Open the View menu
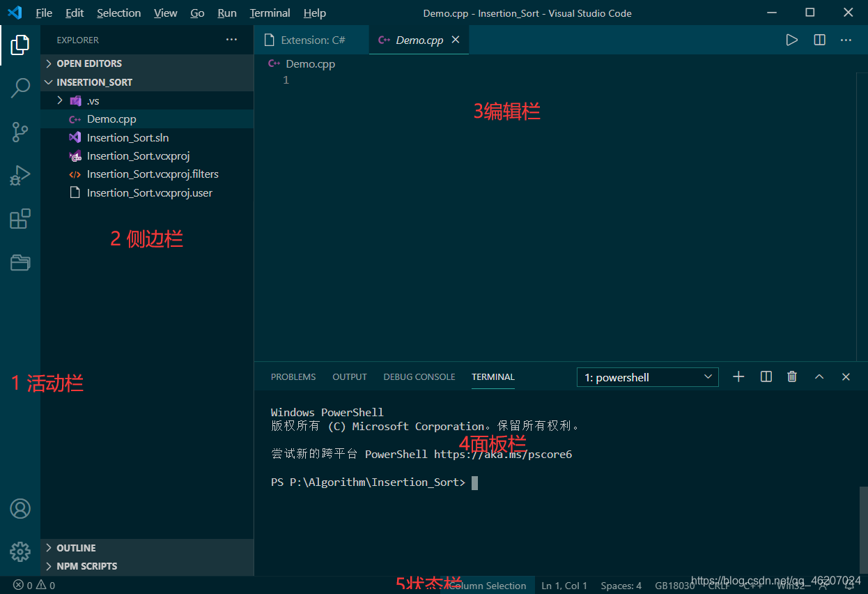This screenshot has height=594, width=868. click(166, 13)
